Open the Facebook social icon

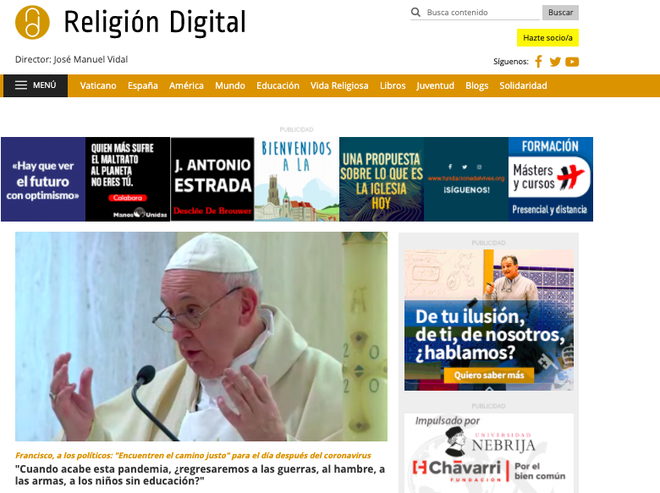(539, 62)
